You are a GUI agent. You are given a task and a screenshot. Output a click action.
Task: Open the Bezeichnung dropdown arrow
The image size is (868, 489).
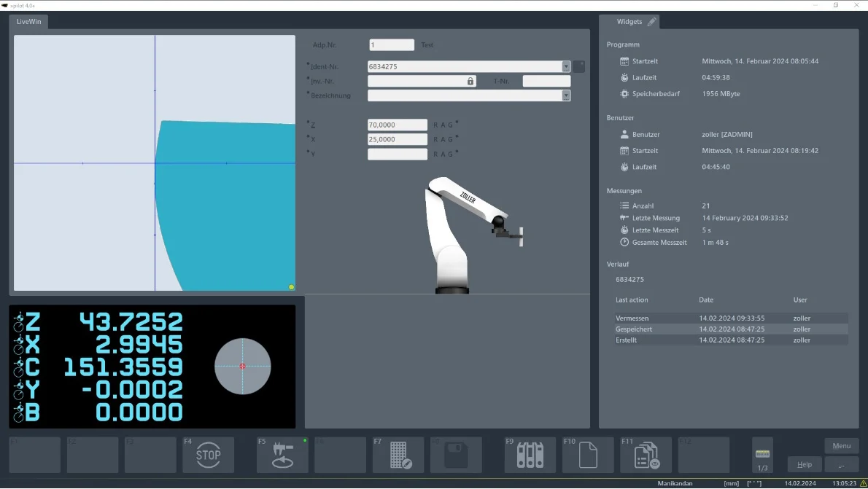pyautogui.click(x=566, y=95)
